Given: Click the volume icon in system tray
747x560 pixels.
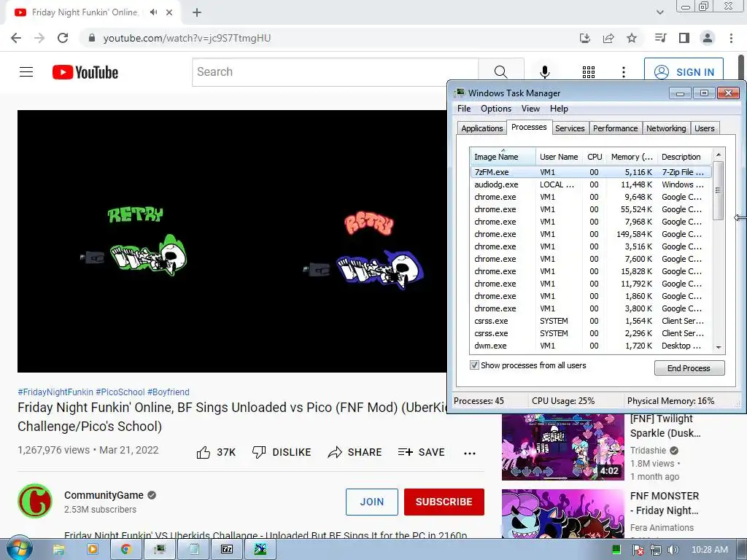Looking at the screenshot, I should 673,550.
